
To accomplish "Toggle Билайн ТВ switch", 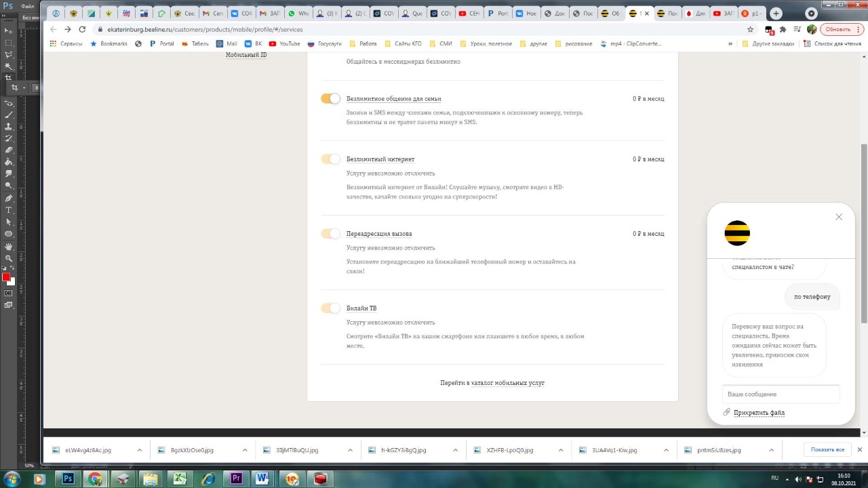I will 330,308.
